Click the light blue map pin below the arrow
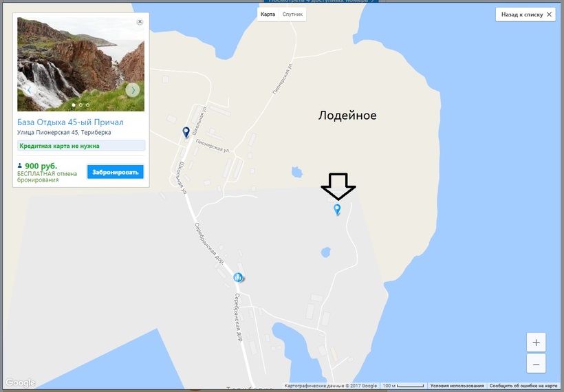 (x=337, y=210)
